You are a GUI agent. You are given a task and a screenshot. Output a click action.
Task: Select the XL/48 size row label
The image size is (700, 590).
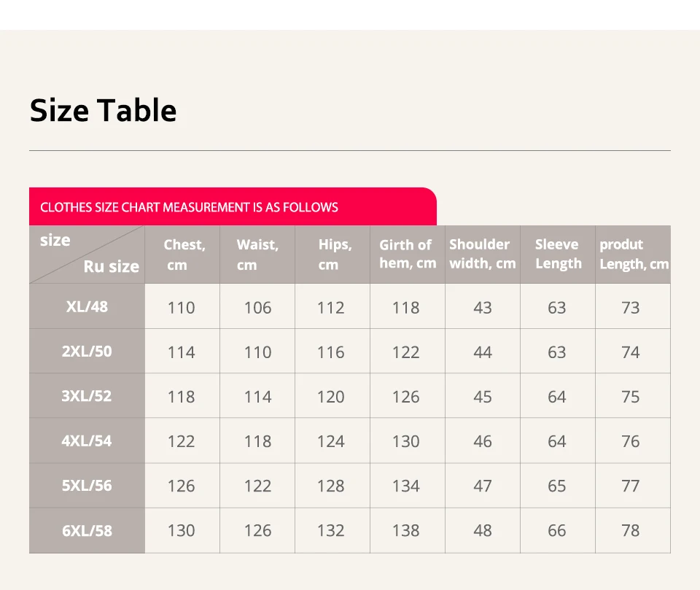point(87,306)
